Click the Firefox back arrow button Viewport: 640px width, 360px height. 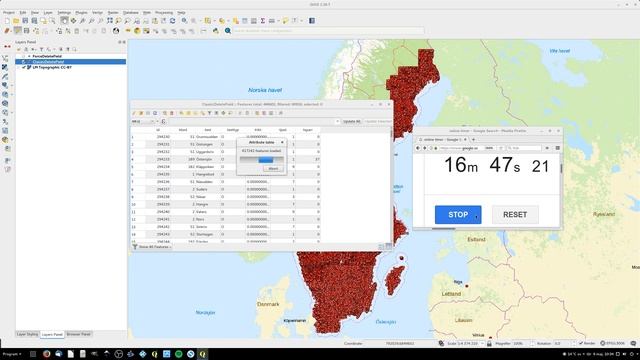coord(418,148)
